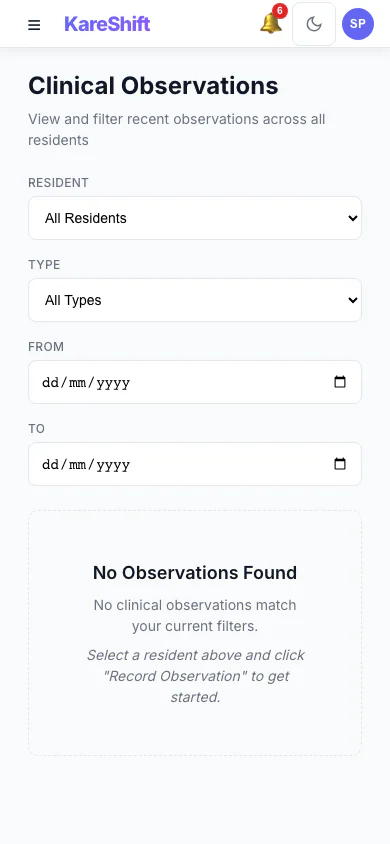Image resolution: width=390 pixels, height=844 pixels.
Task: Open the All Residents dropdown
Action: (195, 218)
